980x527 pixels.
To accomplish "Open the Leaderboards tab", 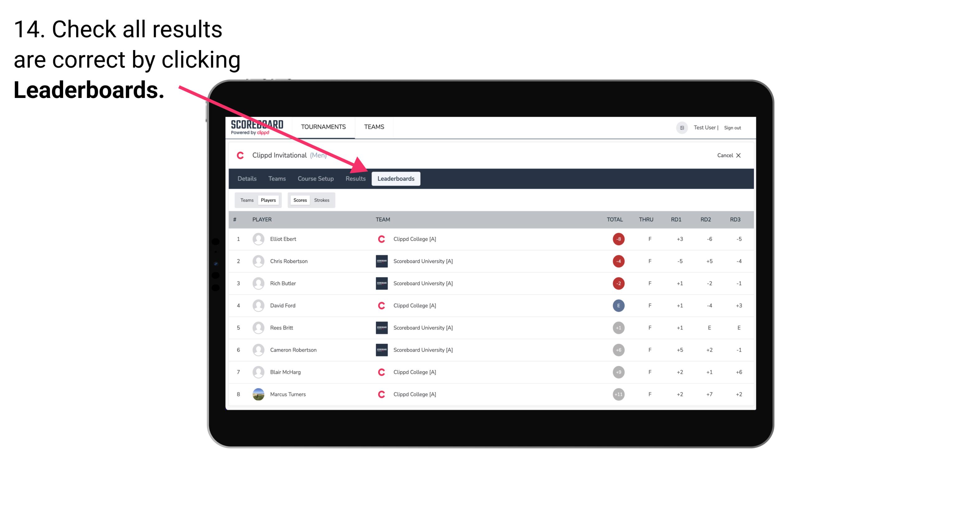I will pyautogui.click(x=397, y=178).
